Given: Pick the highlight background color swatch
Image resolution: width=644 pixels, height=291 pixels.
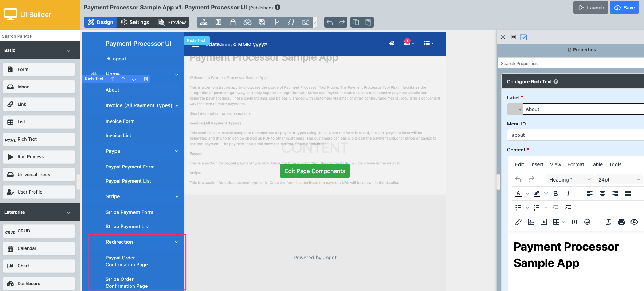Looking at the screenshot, I should [x=537, y=194].
